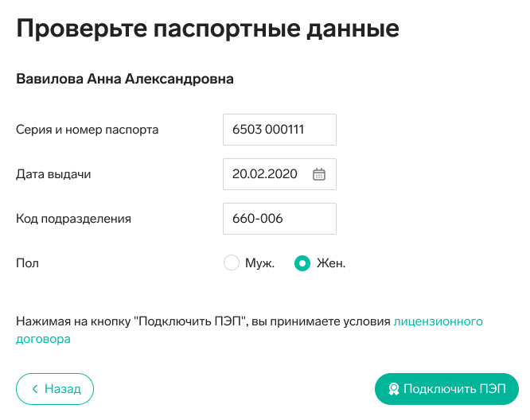Image resolution: width=530 pixels, height=420 pixels.
Task: Select the Жен. radio circle
Action: tap(302, 262)
